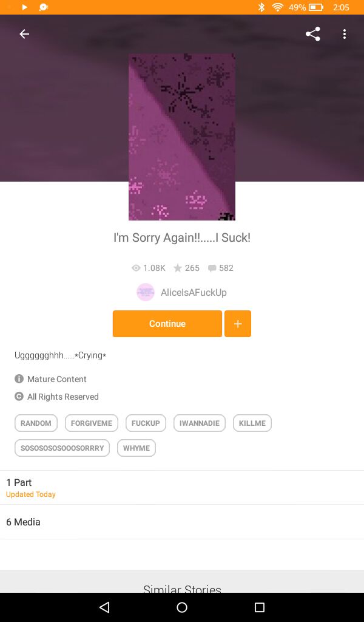
Task: Expand the 6 Media section
Action: coord(182,522)
